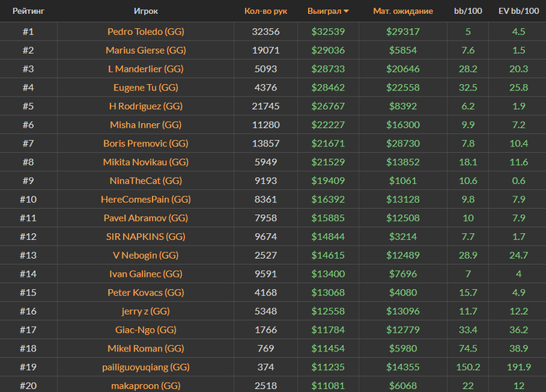Image resolution: width=546 pixels, height=392 pixels.
Task: Click the bb/100 column header
Action: [x=468, y=11]
